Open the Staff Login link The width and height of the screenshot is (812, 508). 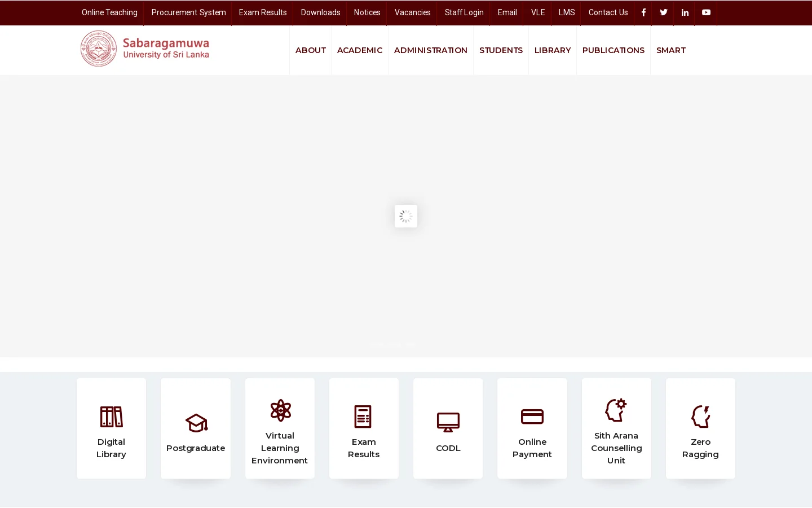pyautogui.click(x=464, y=12)
